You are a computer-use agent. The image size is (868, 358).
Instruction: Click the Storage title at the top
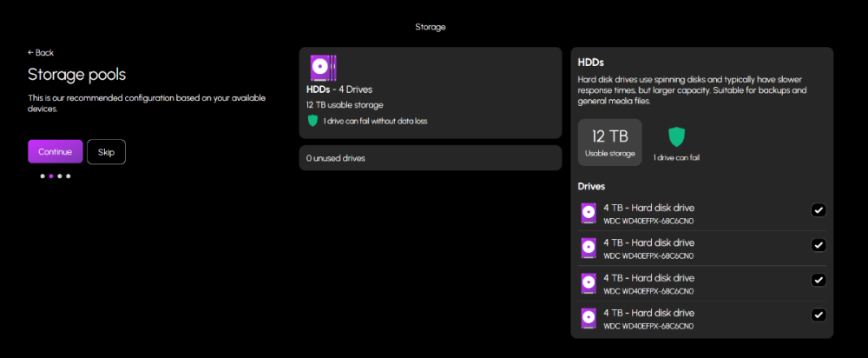tap(431, 27)
